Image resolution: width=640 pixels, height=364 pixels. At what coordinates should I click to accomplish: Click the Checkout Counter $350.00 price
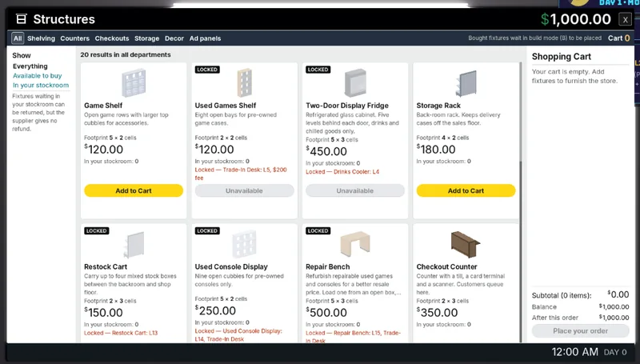click(x=437, y=312)
